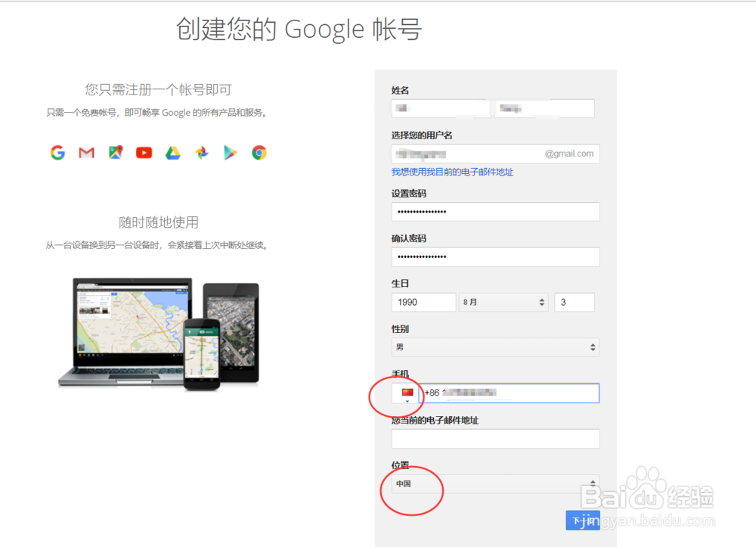Open the birthday month dropdown showing 8月

pos(503,302)
